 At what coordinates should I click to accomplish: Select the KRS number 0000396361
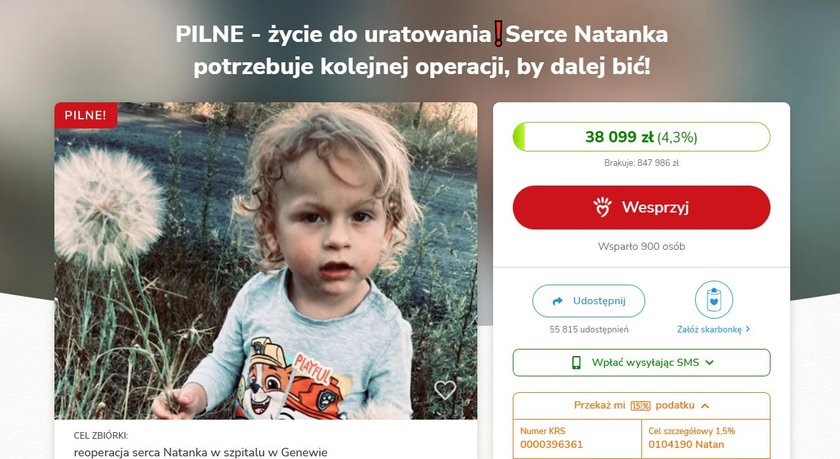[x=551, y=445]
